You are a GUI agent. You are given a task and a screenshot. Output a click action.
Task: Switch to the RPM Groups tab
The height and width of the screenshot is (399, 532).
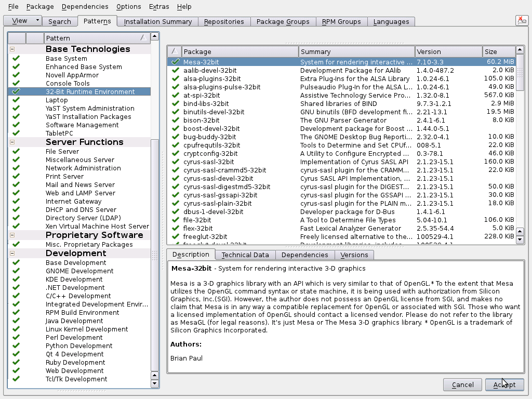pos(341,21)
